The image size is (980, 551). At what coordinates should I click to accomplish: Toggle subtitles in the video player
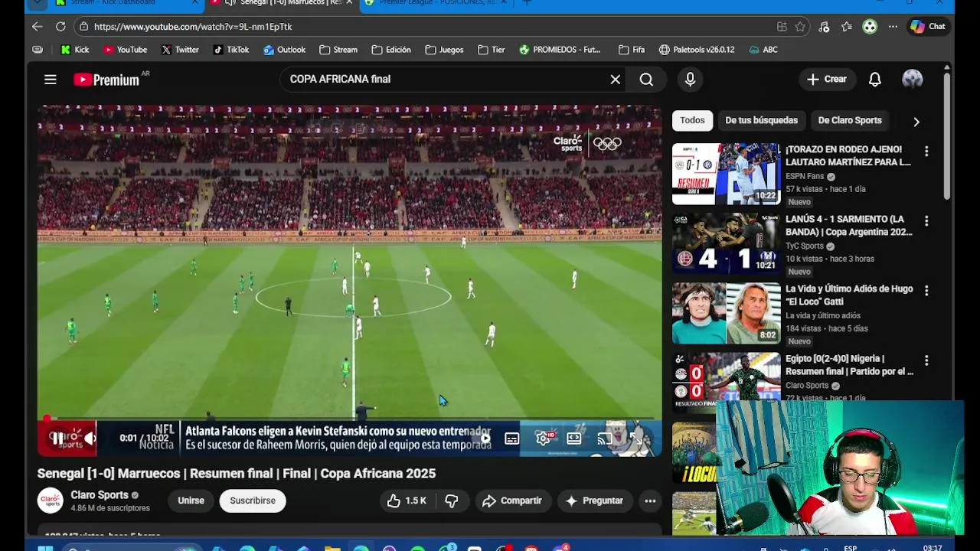click(512, 439)
